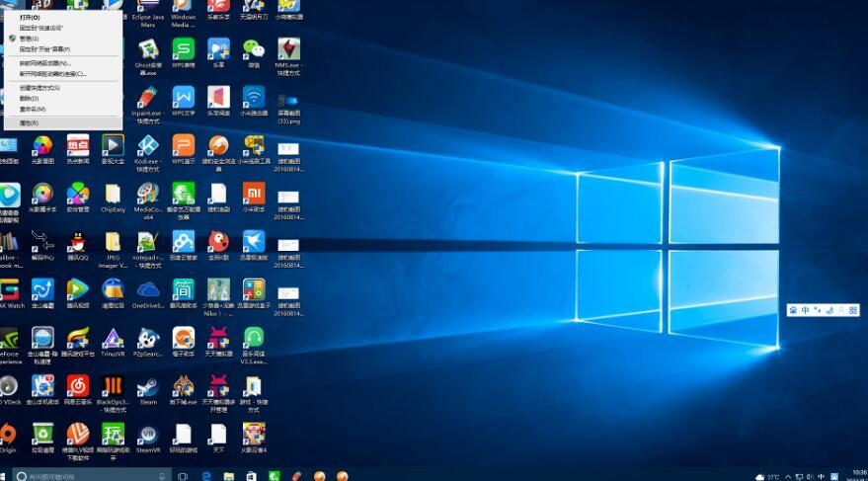
Task: Open the grid tools icon on the IME toolbar
Action: (853, 310)
